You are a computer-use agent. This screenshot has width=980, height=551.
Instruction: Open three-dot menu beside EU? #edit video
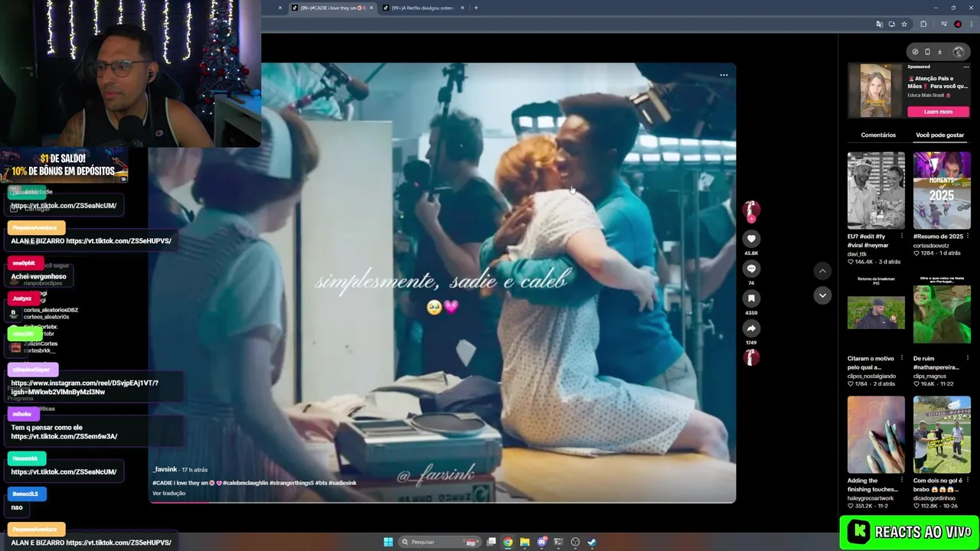[901, 236]
